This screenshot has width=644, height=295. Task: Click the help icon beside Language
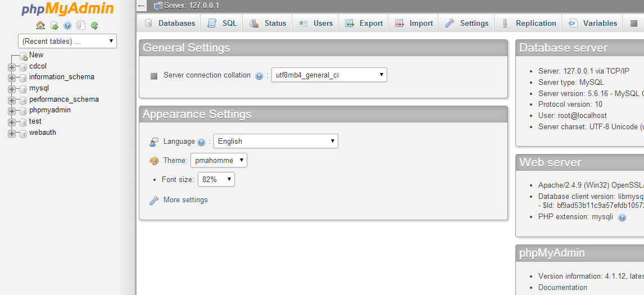click(x=201, y=143)
